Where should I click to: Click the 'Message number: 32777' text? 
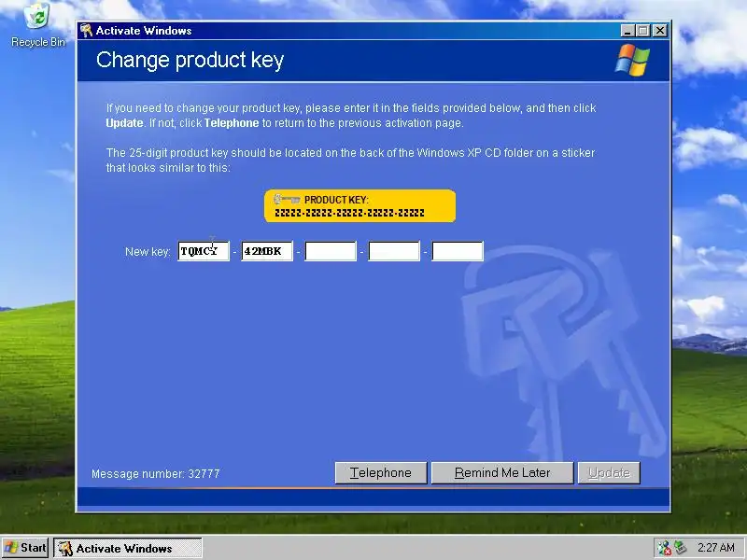tap(155, 474)
